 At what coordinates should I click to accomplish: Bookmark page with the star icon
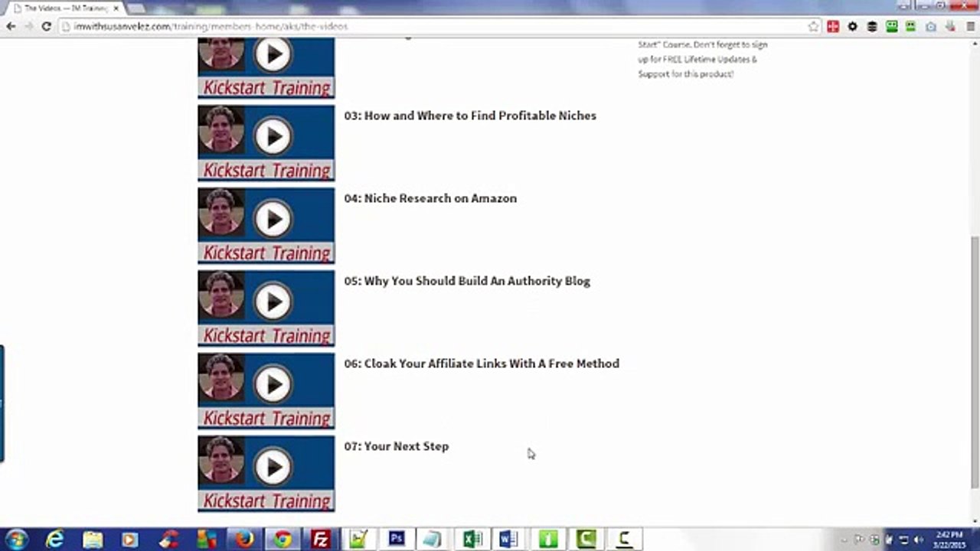point(813,26)
